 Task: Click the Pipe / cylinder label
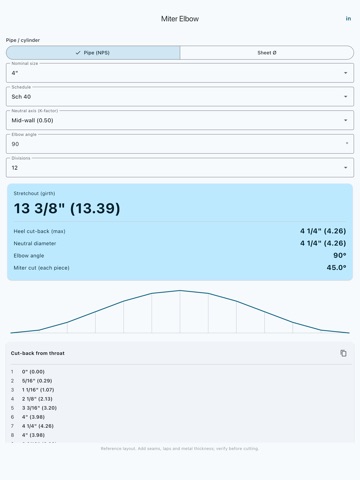23,40
